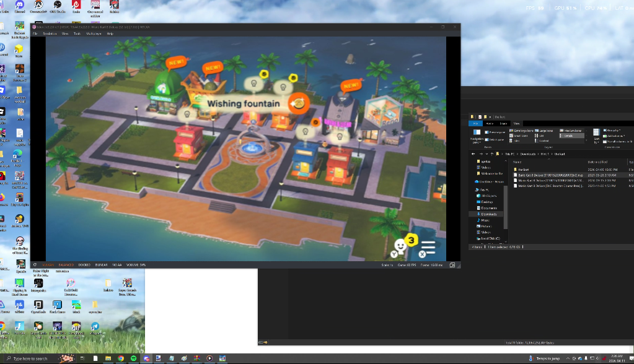The image size is (634, 364).
Task: Click the fullscreen icon in the emulator's status bar
Action: (x=452, y=265)
